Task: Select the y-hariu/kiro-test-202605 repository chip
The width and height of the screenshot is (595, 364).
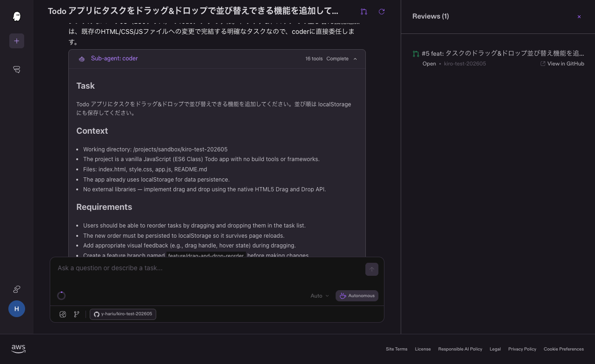Action: (x=123, y=314)
